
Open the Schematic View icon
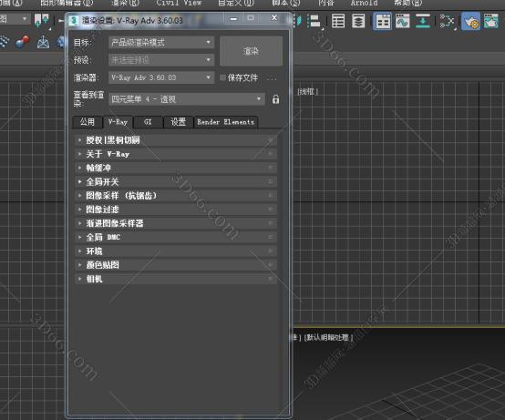tap(447, 22)
